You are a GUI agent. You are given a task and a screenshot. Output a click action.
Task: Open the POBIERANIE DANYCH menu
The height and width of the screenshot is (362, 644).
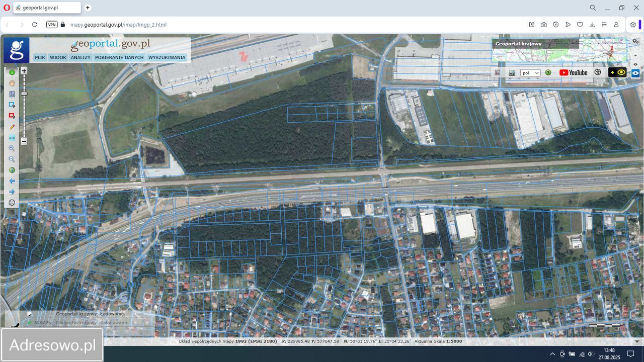pos(119,58)
